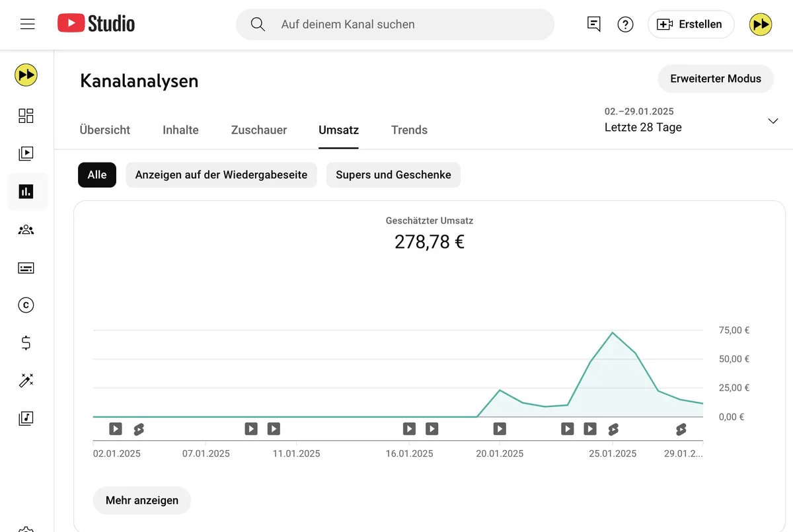This screenshot has height=532, width=793.
Task: Click Shorts marker right after 02.01.2025
Action: point(138,430)
